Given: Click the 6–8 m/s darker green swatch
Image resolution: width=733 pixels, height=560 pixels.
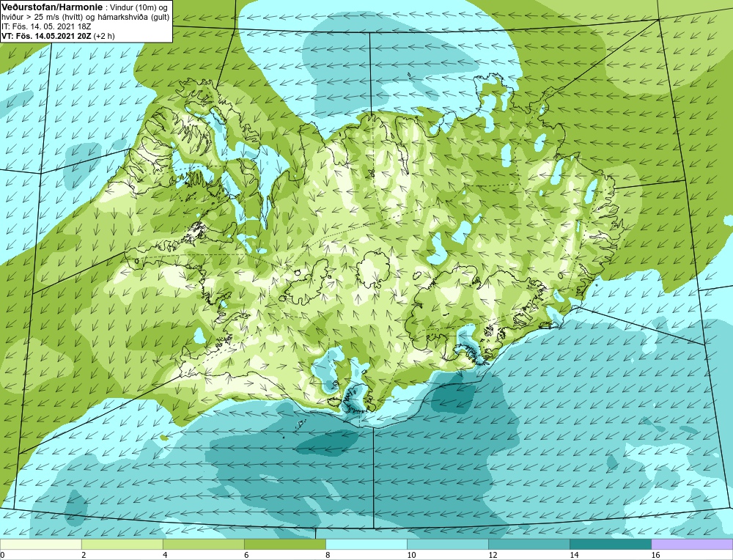Looking at the screenshot, I should (x=284, y=545).
